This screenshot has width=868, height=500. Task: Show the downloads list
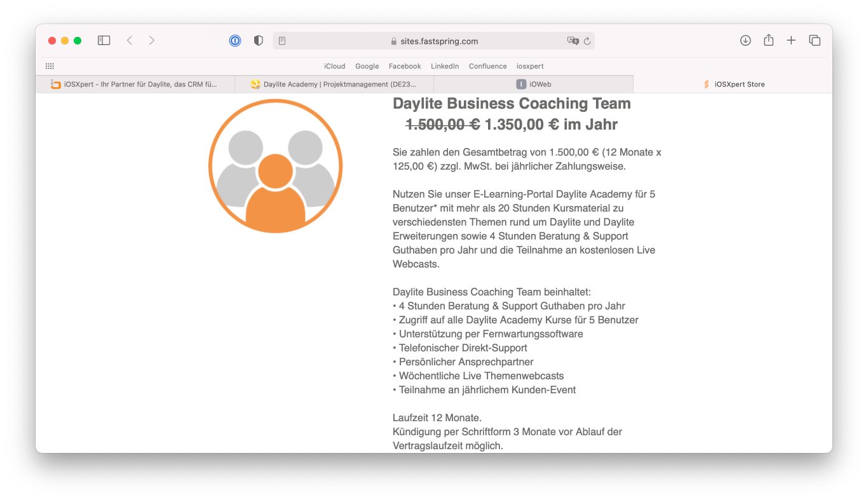pyautogui.click(x=745, y=41)
